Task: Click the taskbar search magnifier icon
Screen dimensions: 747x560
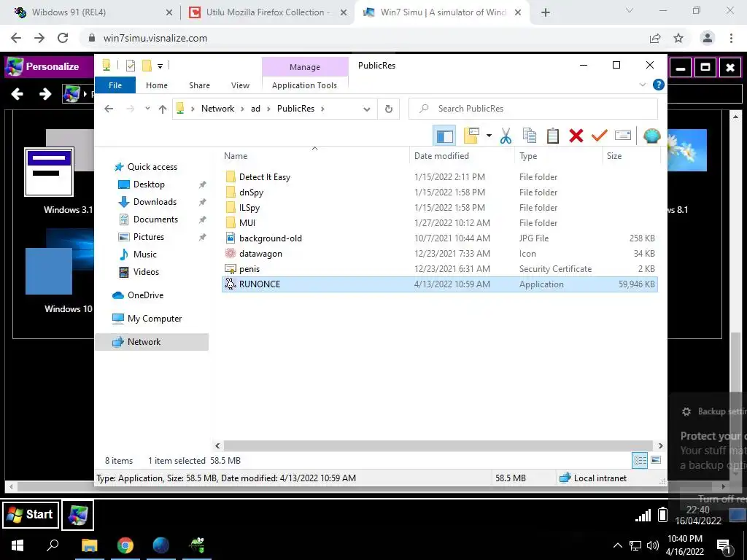Action: pos(53,545)
